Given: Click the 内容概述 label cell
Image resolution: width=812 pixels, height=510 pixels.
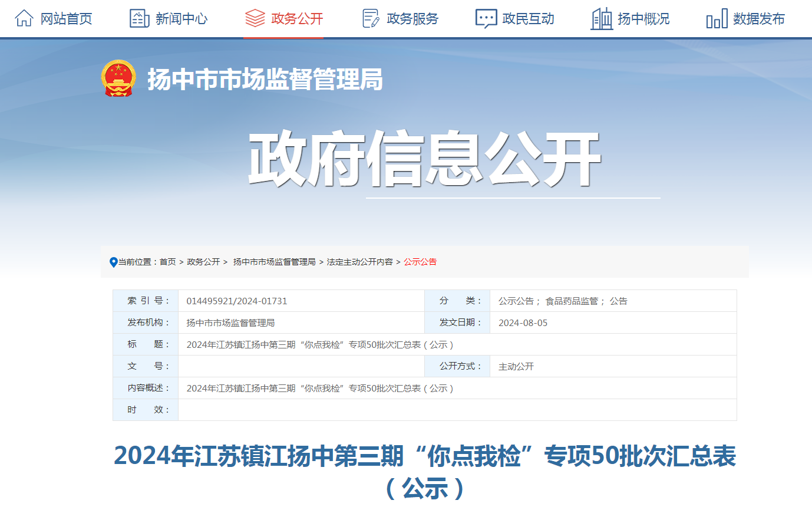Looking at the screenshot, I should (x=146, y=388).
